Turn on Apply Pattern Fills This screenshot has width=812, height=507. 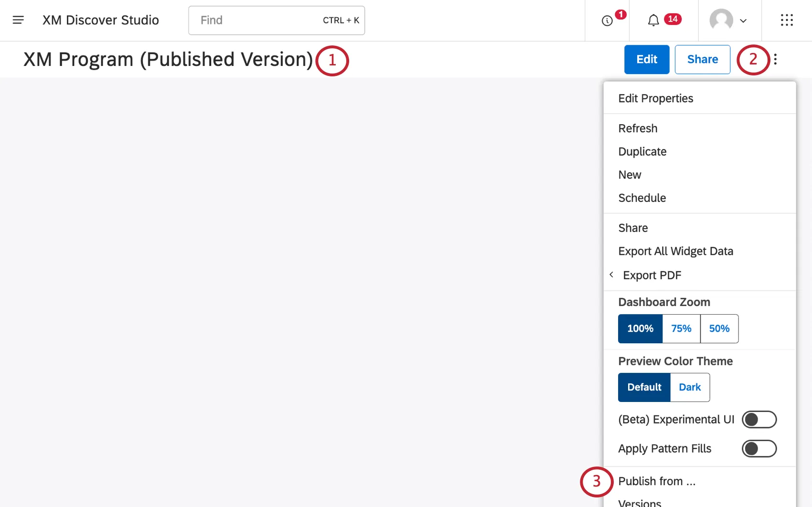point(759,448)
